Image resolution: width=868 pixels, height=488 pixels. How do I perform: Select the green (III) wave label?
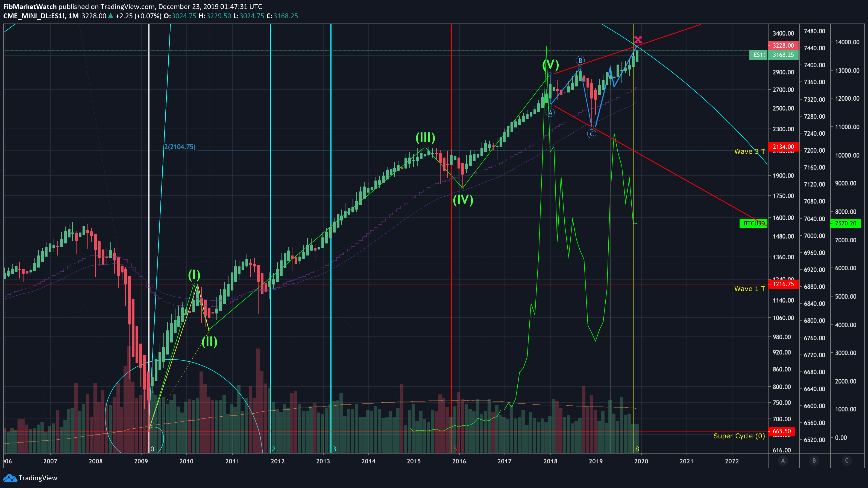tap(425, 137)
